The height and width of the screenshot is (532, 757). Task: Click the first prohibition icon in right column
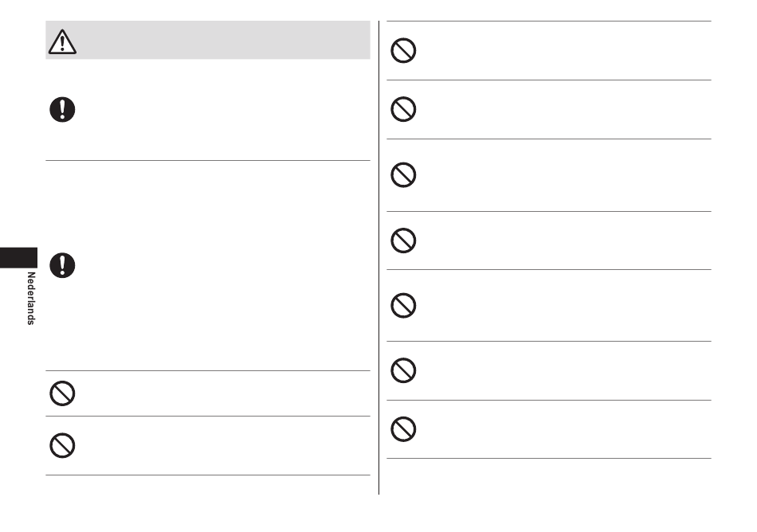click(403, 51)
